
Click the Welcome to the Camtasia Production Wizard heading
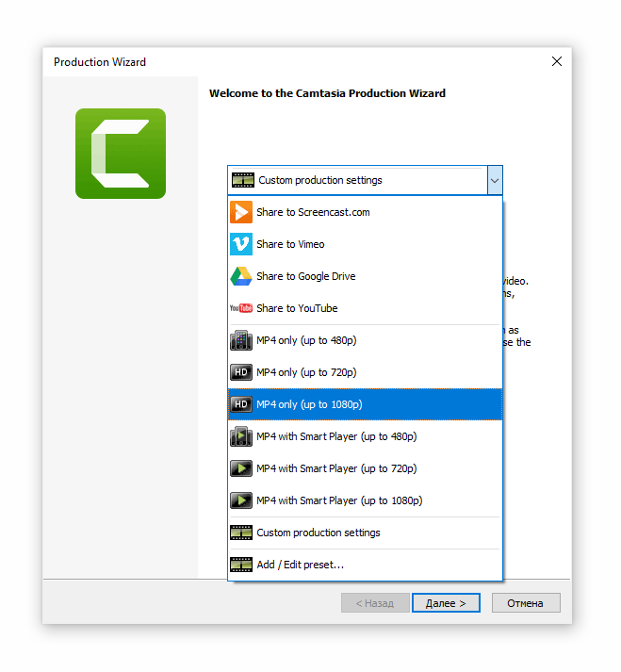pos(327,93)
